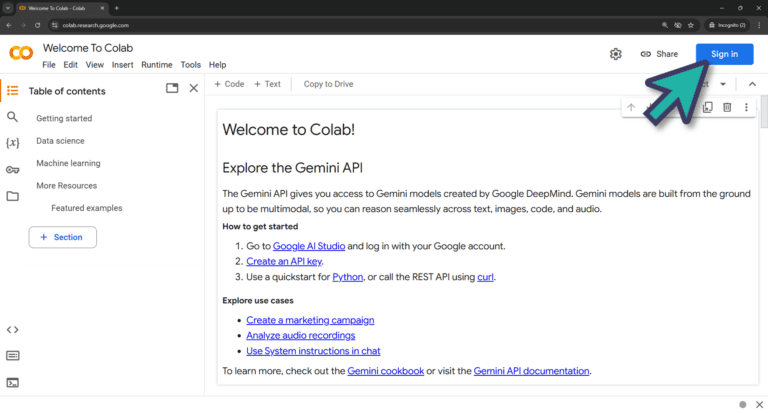Collapse the header with the chevron-up
Viewport: 768px width, 413px height.
752,84
